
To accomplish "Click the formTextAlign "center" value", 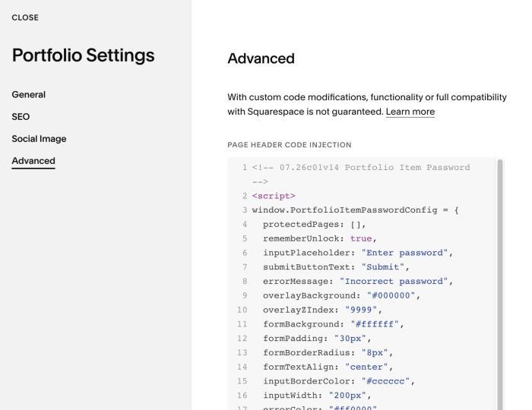I will pos(366,367).
